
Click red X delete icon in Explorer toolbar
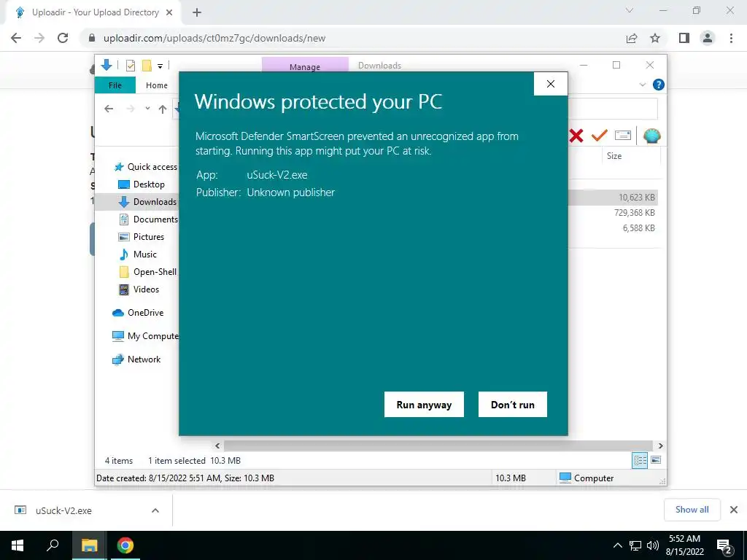click(x=576, y=136)
